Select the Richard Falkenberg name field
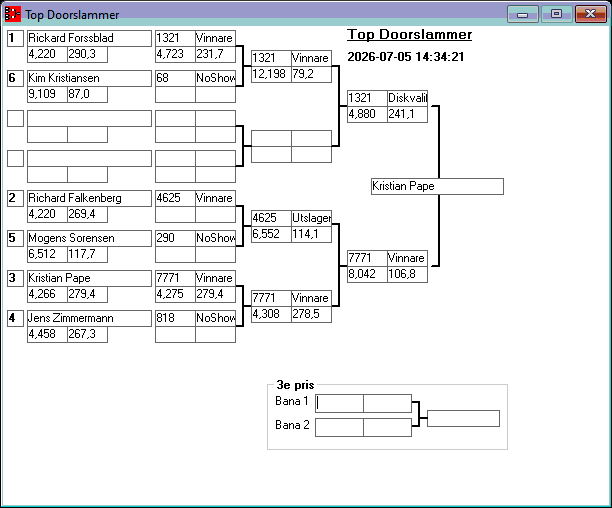612x508 pixels. point(89,198)
